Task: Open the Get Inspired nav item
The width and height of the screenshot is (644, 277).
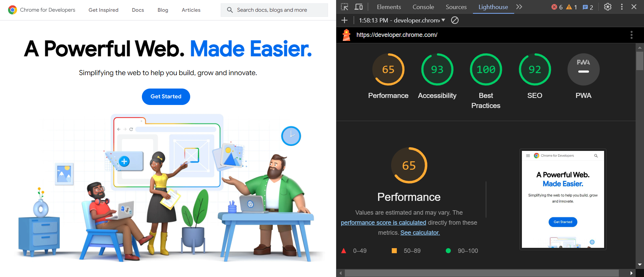Action: pos(103,10)
